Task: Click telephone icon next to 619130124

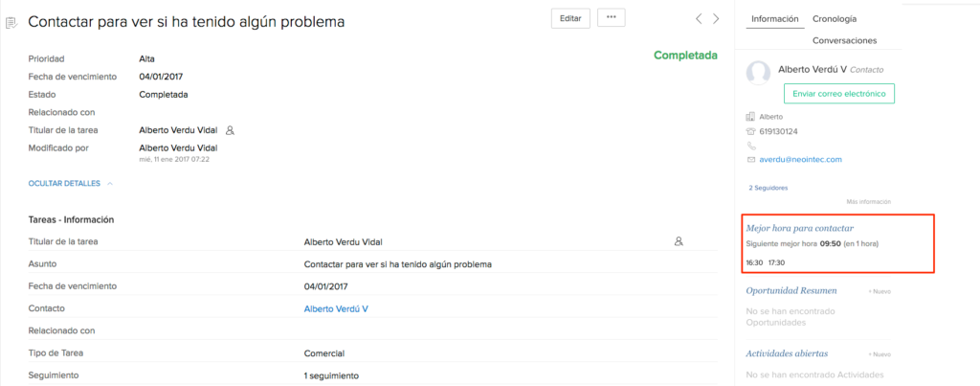Action: 750,131
